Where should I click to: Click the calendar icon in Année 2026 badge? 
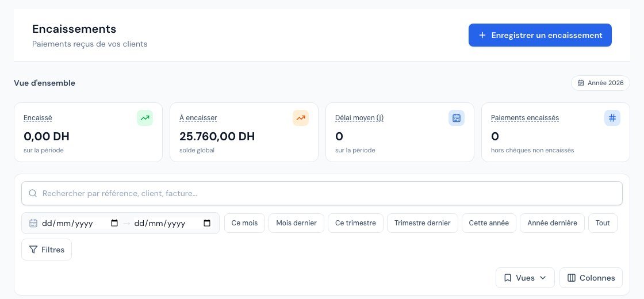coord(580,83)
